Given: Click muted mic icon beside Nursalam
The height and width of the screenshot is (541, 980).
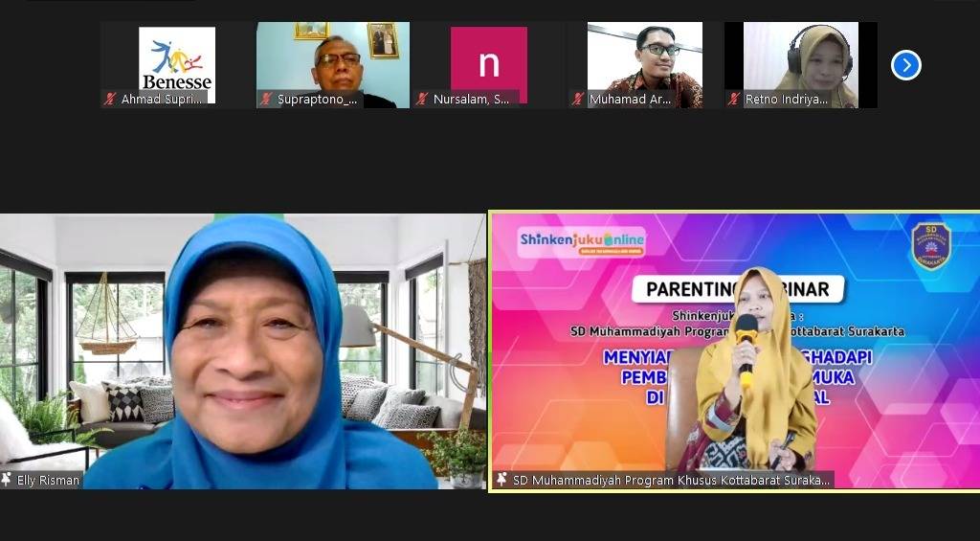Looking at the screenshot, I should pos(421,99).
